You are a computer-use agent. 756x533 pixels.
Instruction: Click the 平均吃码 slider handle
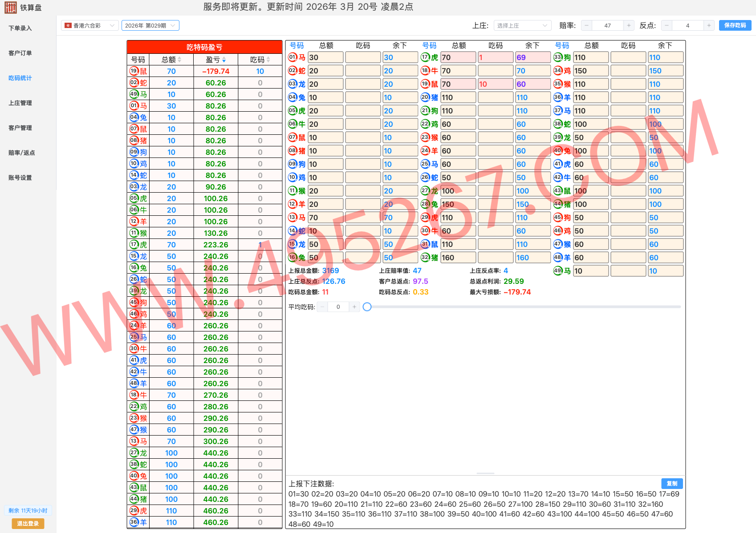pyautogui.click(x=367, y=307)
